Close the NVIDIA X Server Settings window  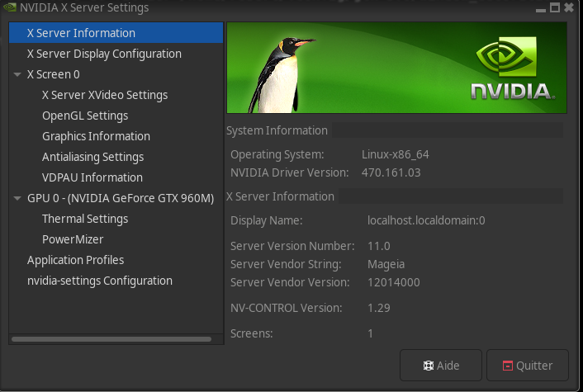[x=569, y=7]
